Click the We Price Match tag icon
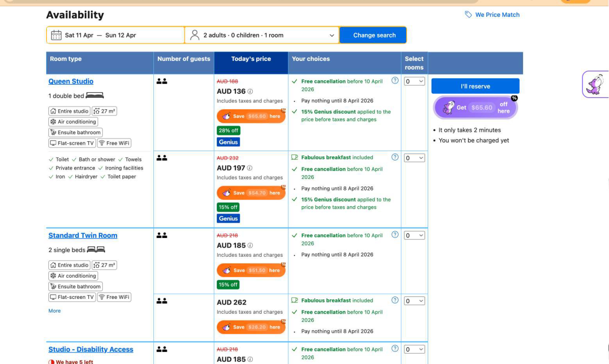 pos(468,15)
